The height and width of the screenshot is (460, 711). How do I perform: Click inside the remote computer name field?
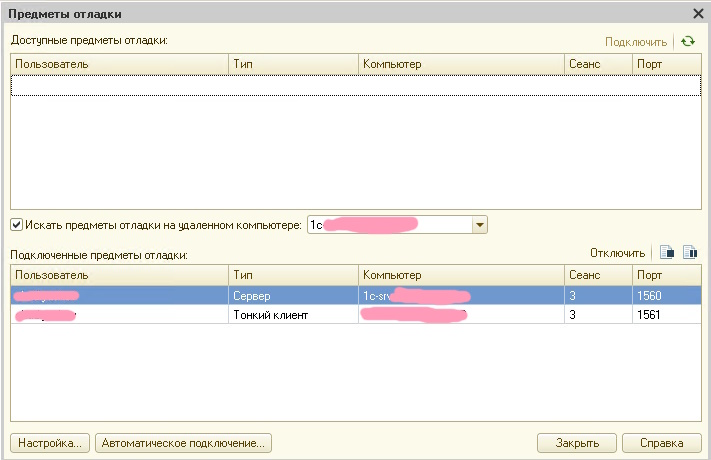pyautogui.click(x=388, y=225)
